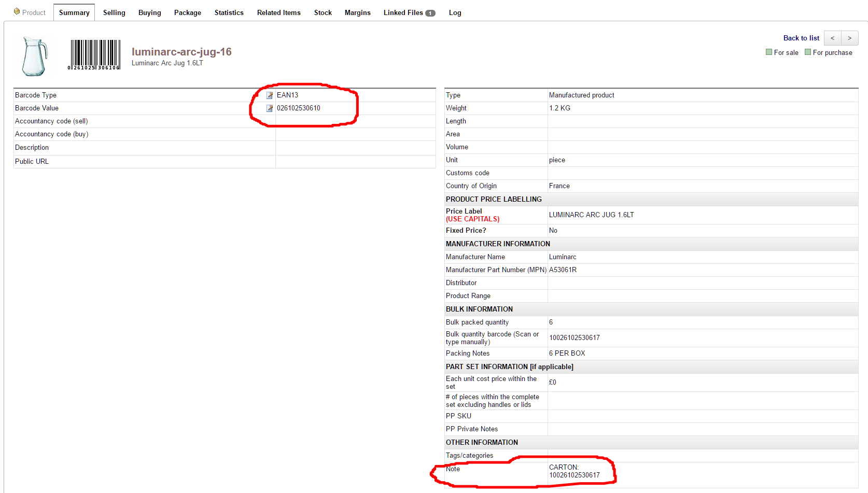
Task: View the Statistics tab
Action: tap(229, 13)
